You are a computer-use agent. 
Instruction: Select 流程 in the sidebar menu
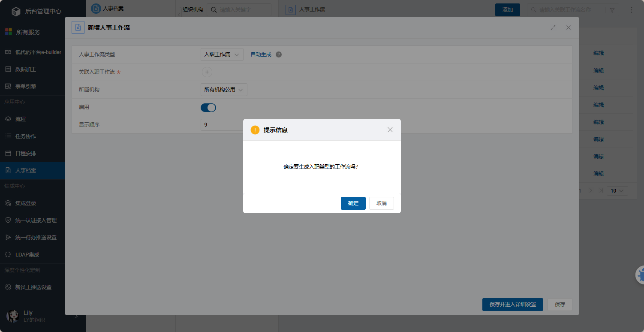[21, 119]
